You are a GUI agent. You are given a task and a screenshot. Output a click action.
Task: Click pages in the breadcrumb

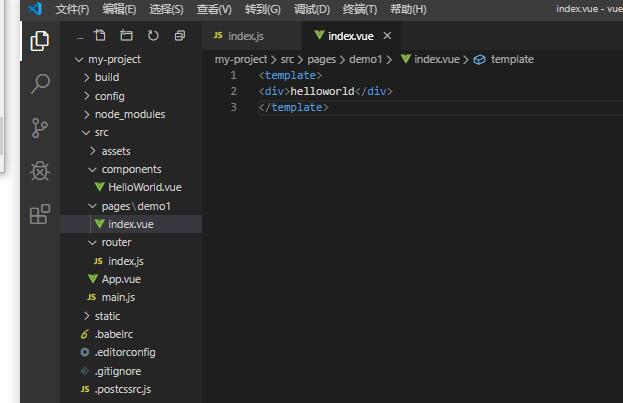coord(321,60)
